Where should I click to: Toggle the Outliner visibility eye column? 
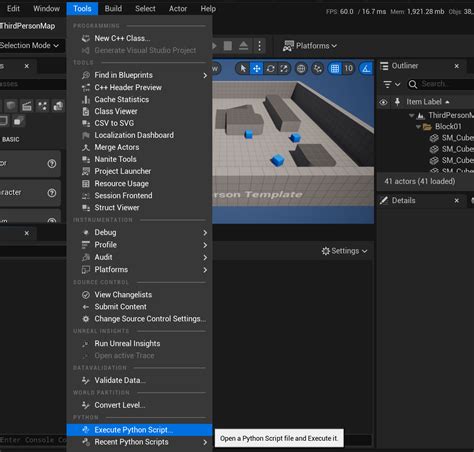pyautogui.click(x=383, y=102)
